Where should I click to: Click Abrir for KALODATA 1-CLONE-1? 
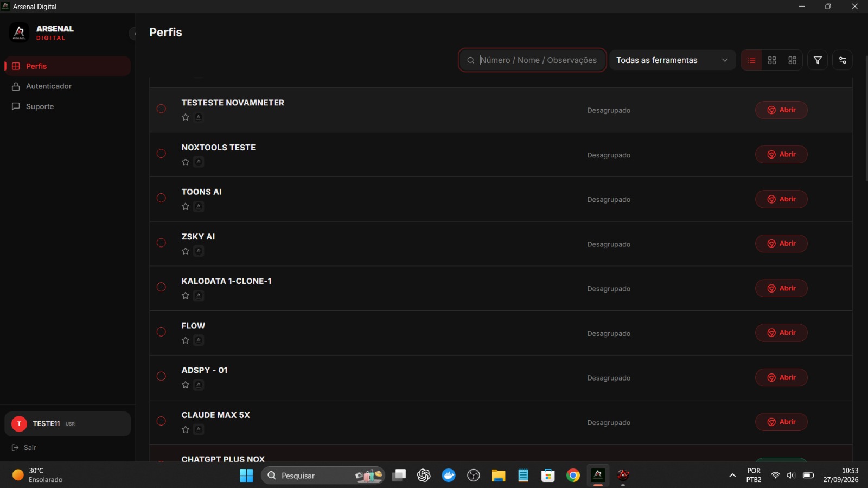click(x=781, y=288)
